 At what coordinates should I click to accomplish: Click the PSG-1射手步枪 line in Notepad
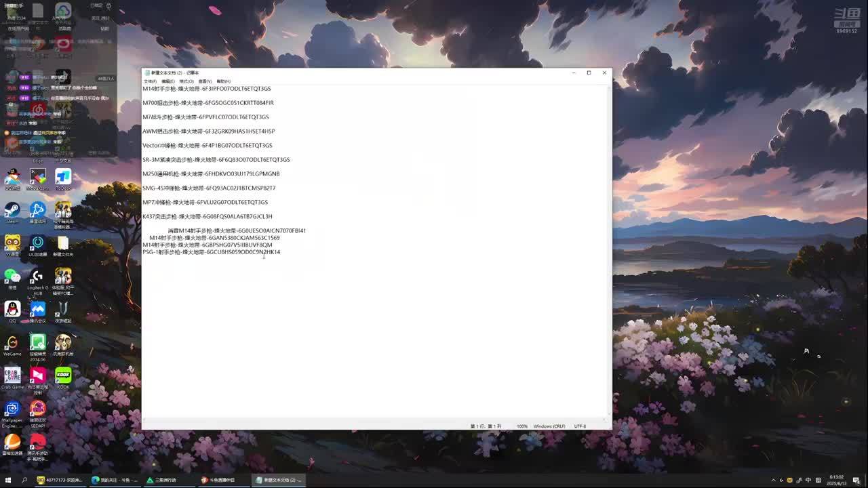coord(211,252)
